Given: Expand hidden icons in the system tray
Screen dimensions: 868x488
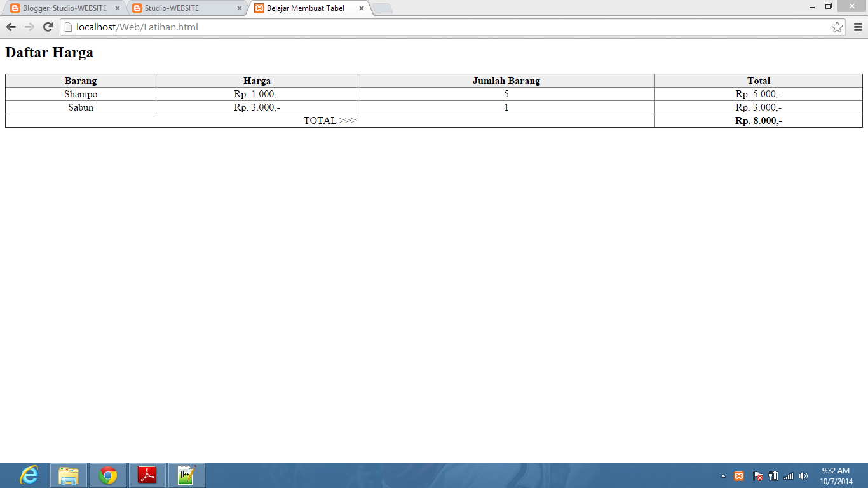Looking at the screenshot, I should 723,475.
